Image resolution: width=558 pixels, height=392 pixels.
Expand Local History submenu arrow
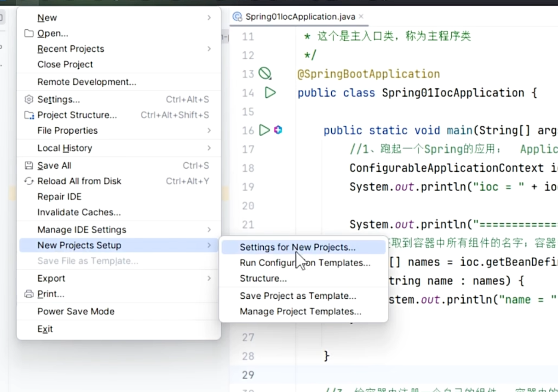coord(209,148)
